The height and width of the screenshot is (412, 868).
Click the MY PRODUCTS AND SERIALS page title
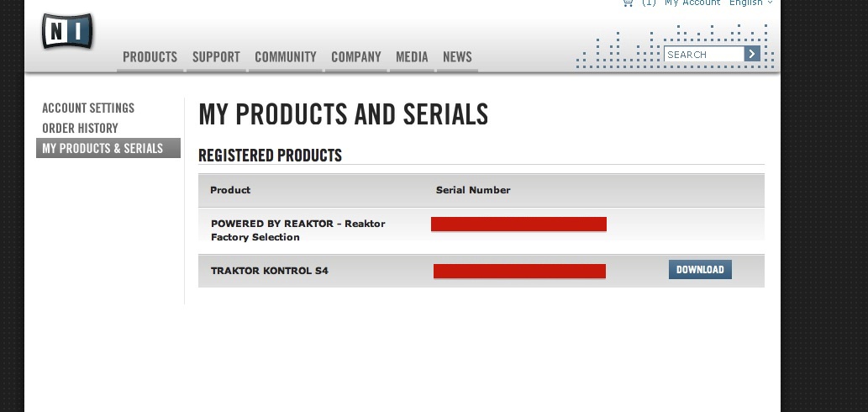click(343, 114)
